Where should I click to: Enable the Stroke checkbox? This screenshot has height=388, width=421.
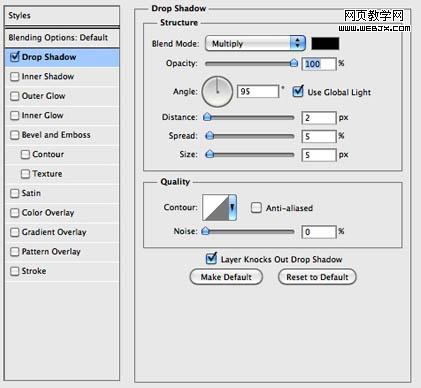pyautogui.click(x=15, y=271)
